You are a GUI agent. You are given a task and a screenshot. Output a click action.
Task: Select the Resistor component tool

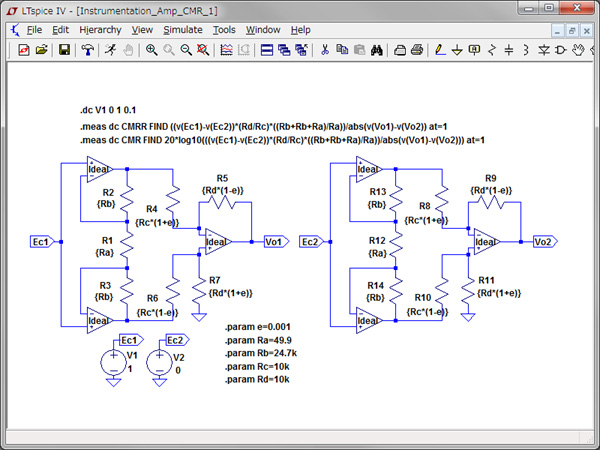click(492, 49)
